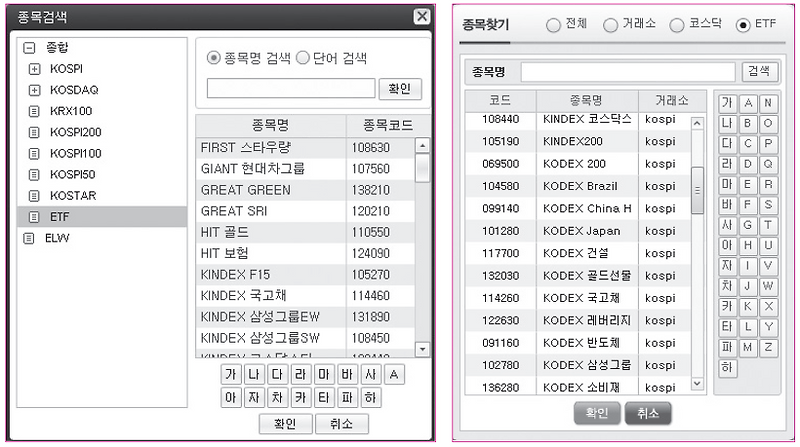Sort by 거래소 column header

tap(672, 101)
